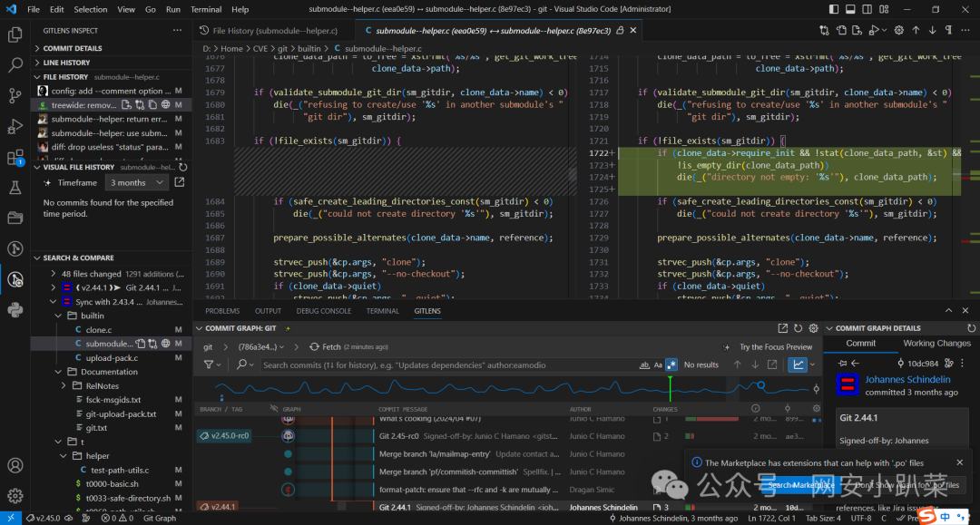Toggle Panel layout button in title bar

coord(850,9)
